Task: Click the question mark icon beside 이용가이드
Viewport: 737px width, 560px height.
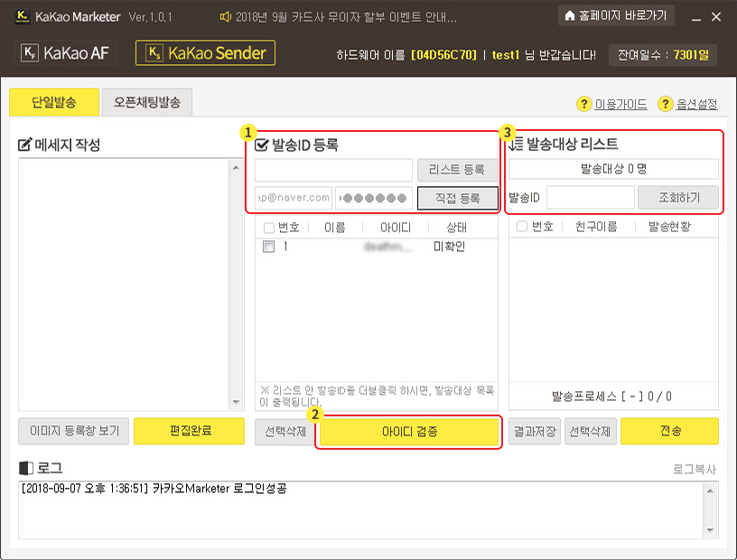Action: pos(583,104)
